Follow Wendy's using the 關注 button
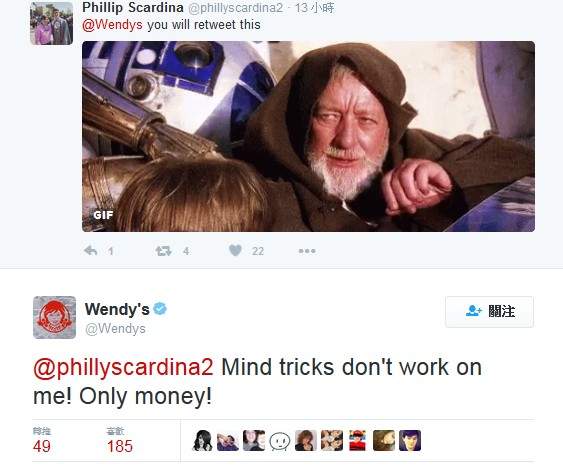 pos(489,311)
